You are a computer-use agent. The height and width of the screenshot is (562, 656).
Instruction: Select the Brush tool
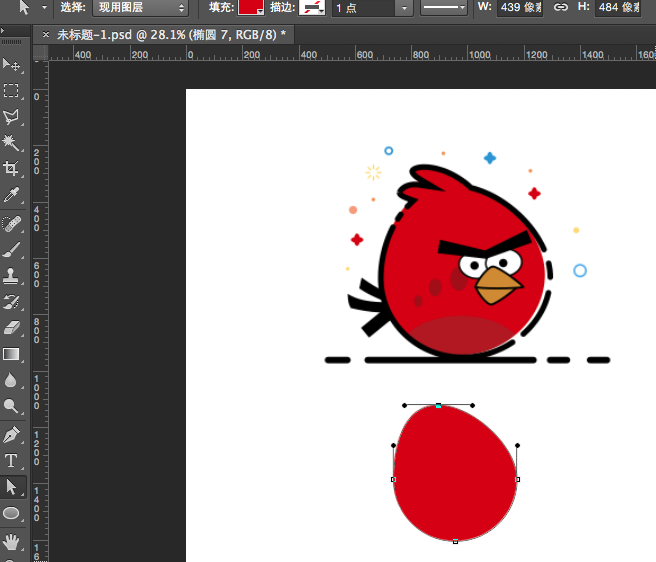[x=11, y=250]
